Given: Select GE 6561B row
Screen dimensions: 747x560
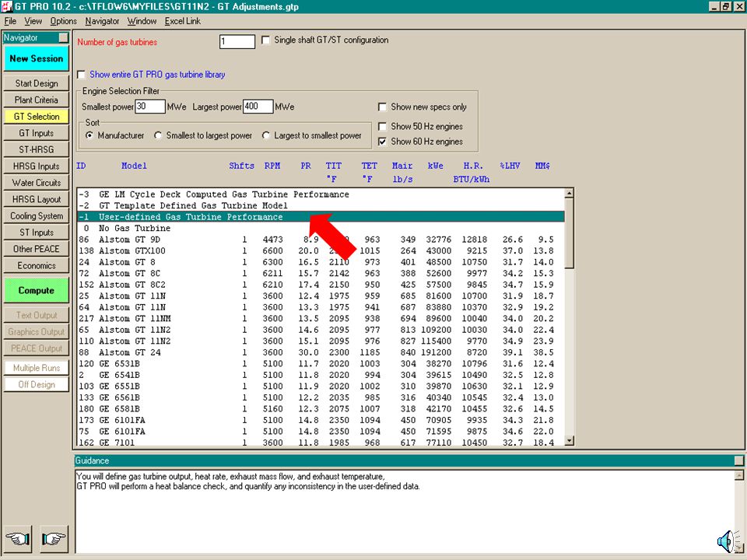Looking at the screenshot, I should point(320,397).
